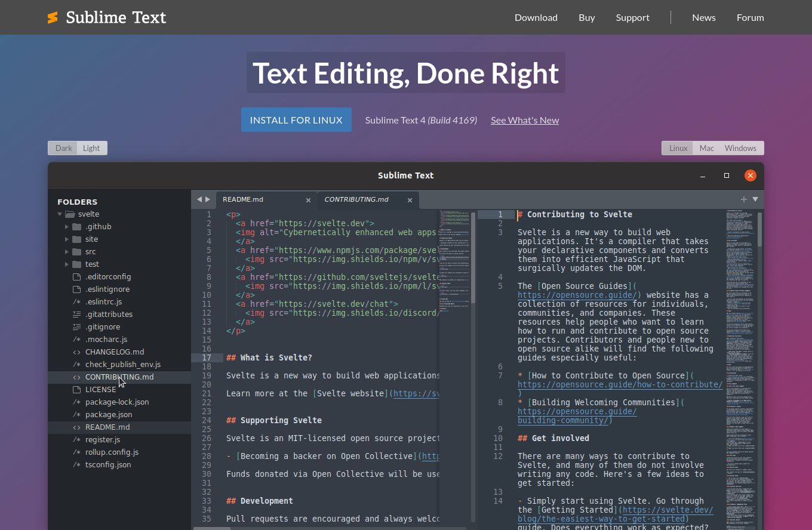Click the Sublime Text logo icon

(53, 17)
